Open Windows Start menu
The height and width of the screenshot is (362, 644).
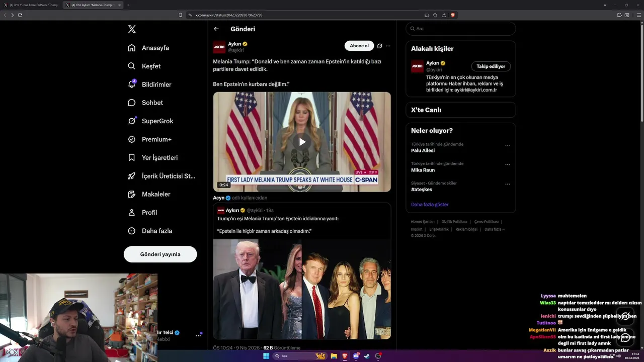[266, 356]
